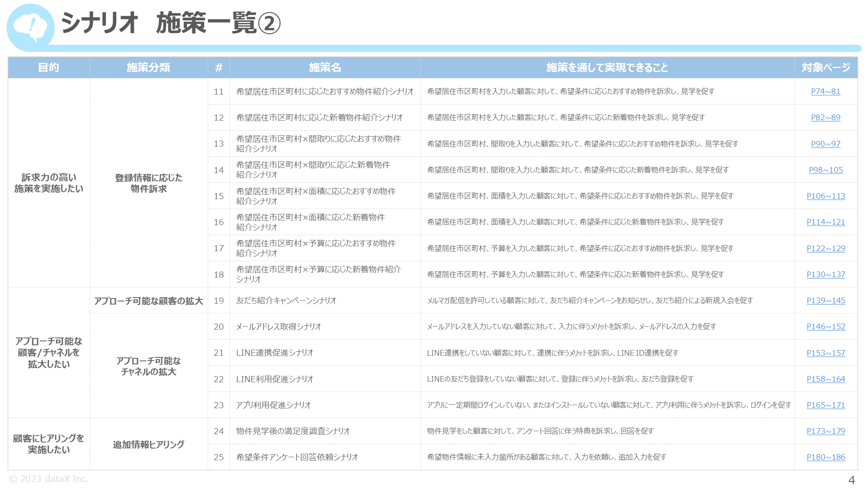This screenshot has height=488, width=868.
Task: Select the 目的 column header
Action: [x=49, y=68]
